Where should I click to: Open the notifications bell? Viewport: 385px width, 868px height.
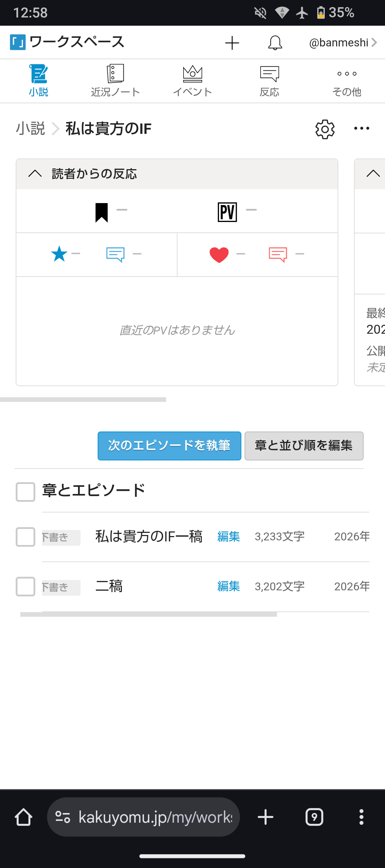(275, 43)
